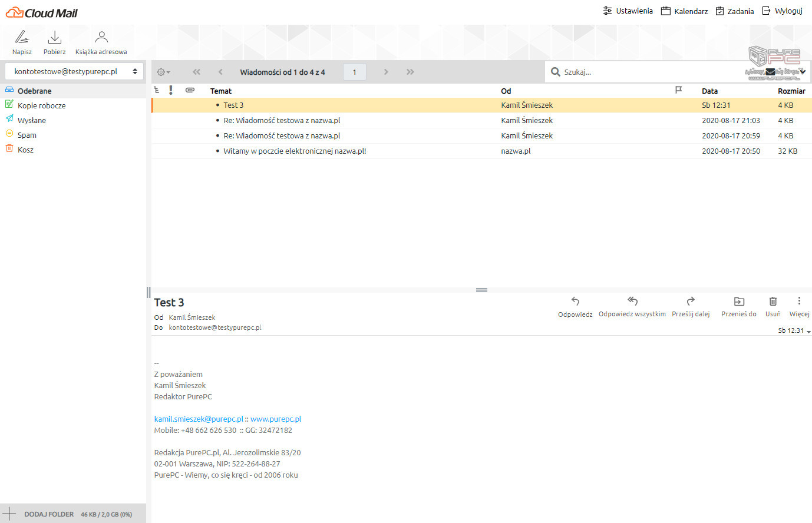The width and height of the screenshot is (812, 523).
Task: Click the www.purepc.pl link
Action: (276, 419)
